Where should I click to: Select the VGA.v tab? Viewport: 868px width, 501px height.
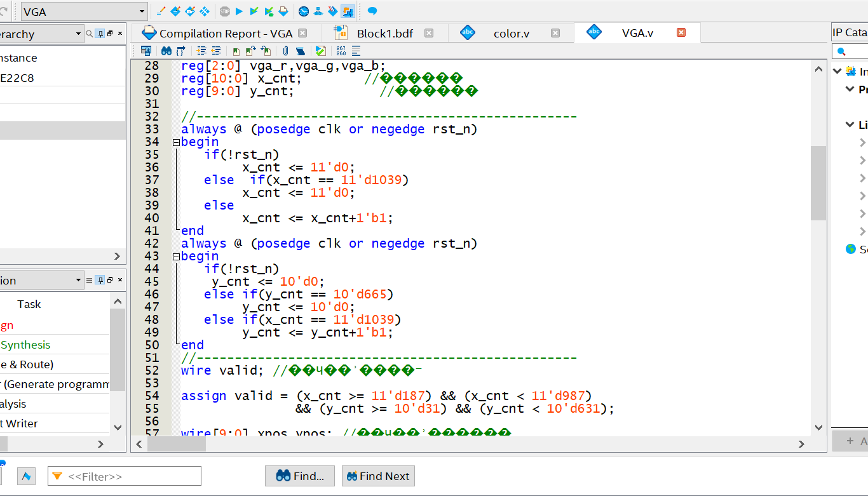[x=637, y=33]
